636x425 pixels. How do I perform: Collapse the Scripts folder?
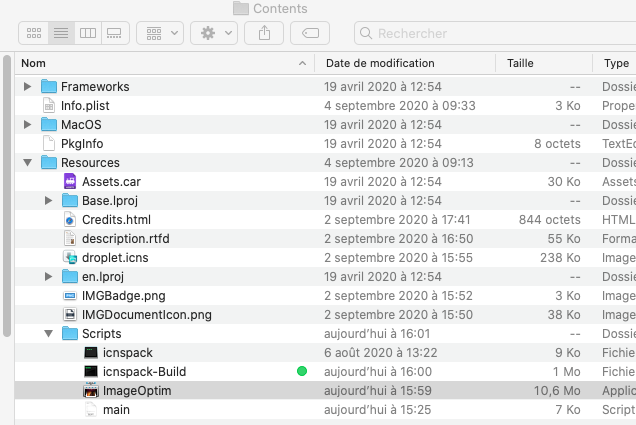48,334
